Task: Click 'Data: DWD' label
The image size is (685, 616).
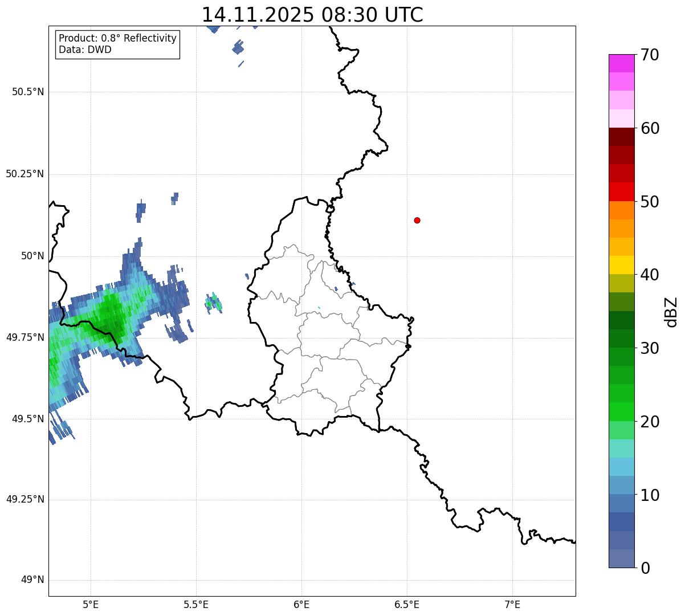Action: (85, 50)
